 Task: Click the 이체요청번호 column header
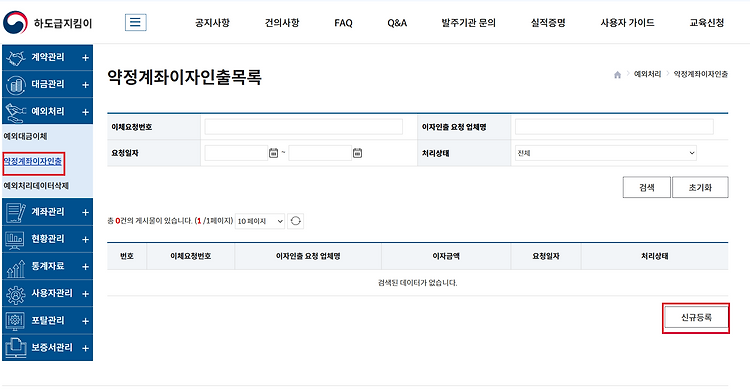click(190, 256)
